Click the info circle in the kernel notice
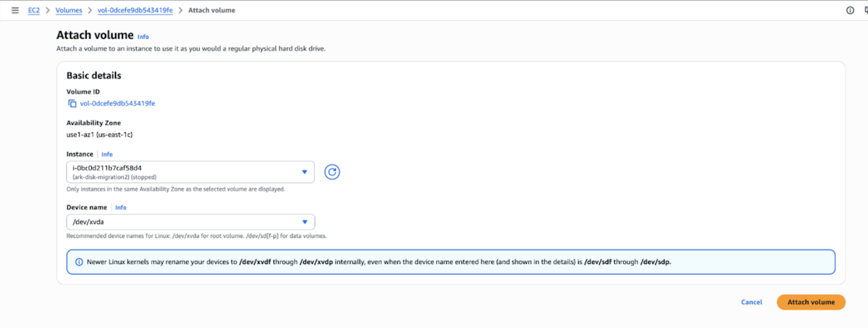868x328 pixels. click(79, 262)
